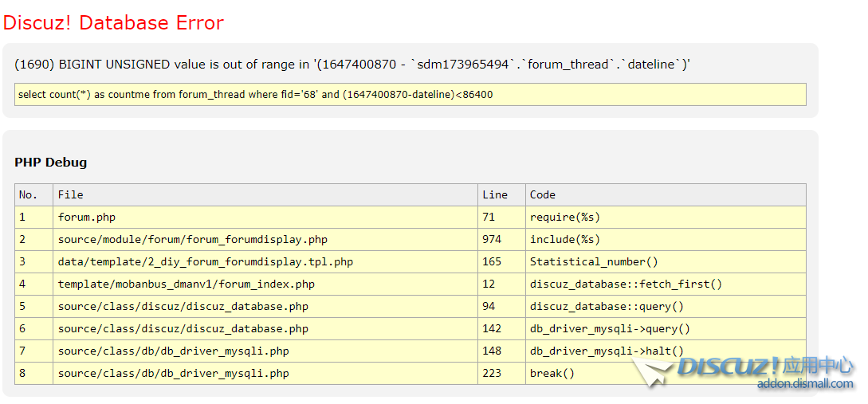Click the 'File' column header
This screenshot has width=868, height=404.
click(265, 194)
